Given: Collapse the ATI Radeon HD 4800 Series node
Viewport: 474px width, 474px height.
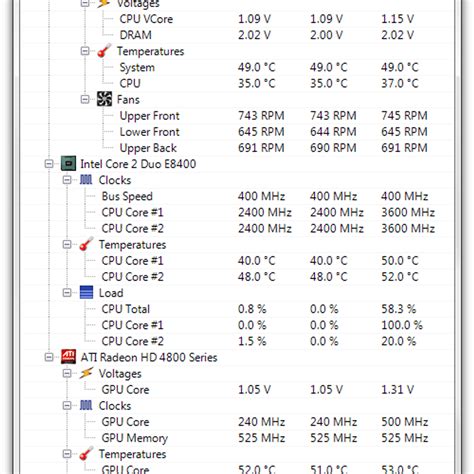Looking at the screenshot, I should click(49, 357).
